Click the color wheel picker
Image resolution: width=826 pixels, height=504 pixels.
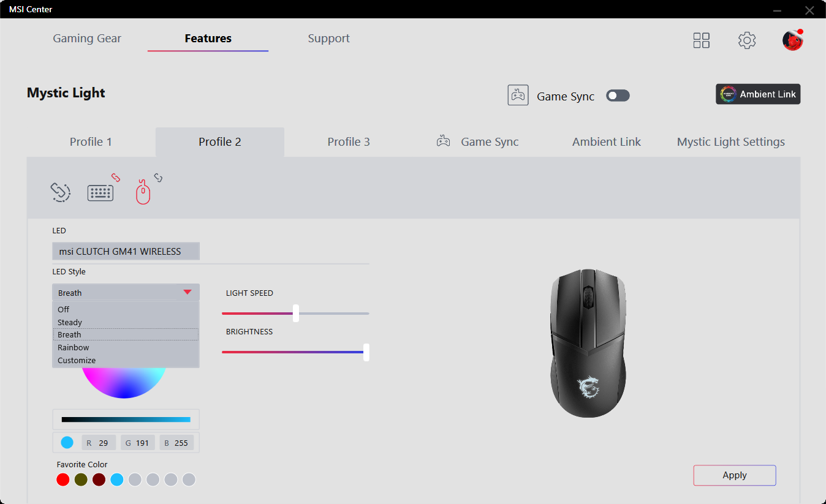click(124, 383)
